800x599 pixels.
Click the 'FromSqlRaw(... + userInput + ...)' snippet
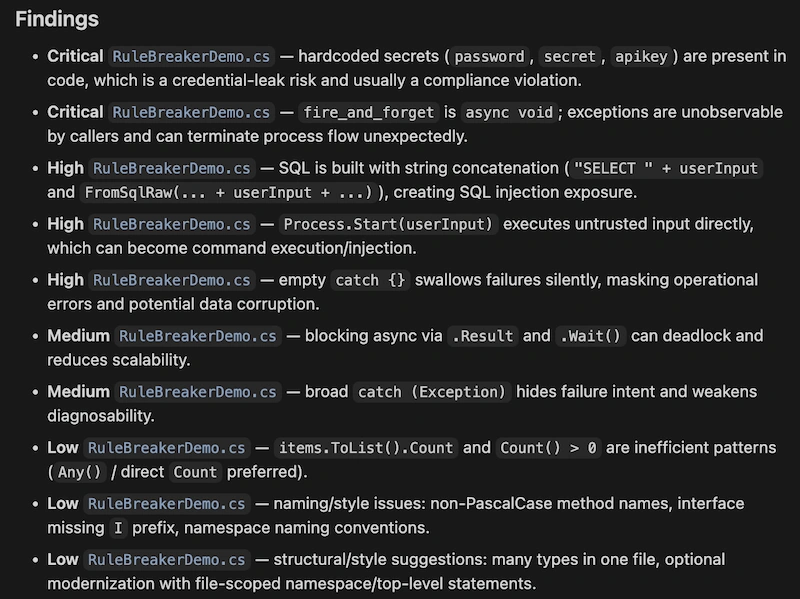point(229,192)
